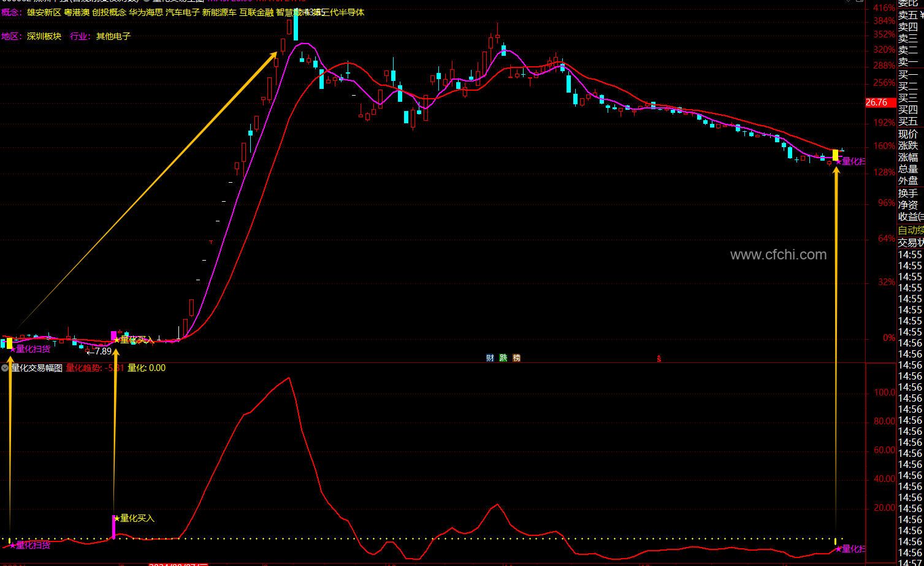Click the 26.76 current price label
The height and width of the screenshot is (566, 924).
click(x=877, y=102)
